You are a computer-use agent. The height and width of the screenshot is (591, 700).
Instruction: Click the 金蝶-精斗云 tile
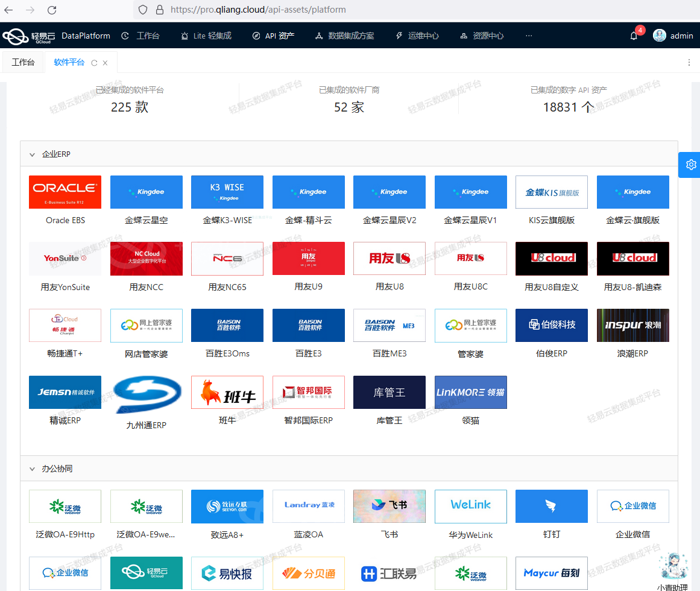pos(309,192)
